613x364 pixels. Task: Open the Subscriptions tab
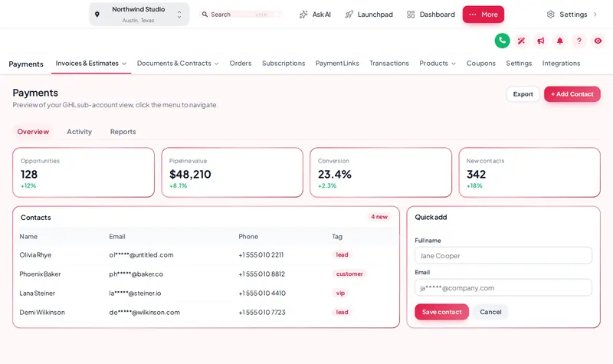(284, 64)
